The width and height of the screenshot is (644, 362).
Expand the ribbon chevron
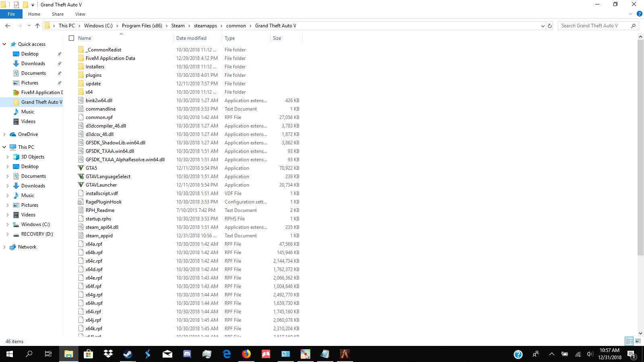point(631,14)
